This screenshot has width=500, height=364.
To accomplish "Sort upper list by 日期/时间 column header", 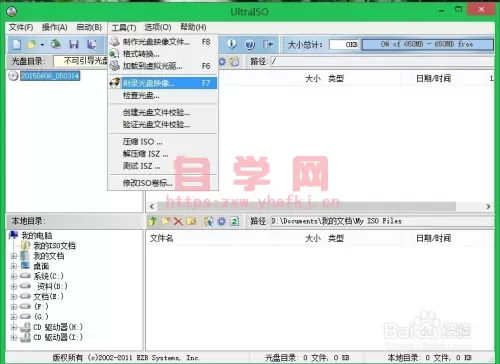I will pyautogui.click(x=433, y=78).
